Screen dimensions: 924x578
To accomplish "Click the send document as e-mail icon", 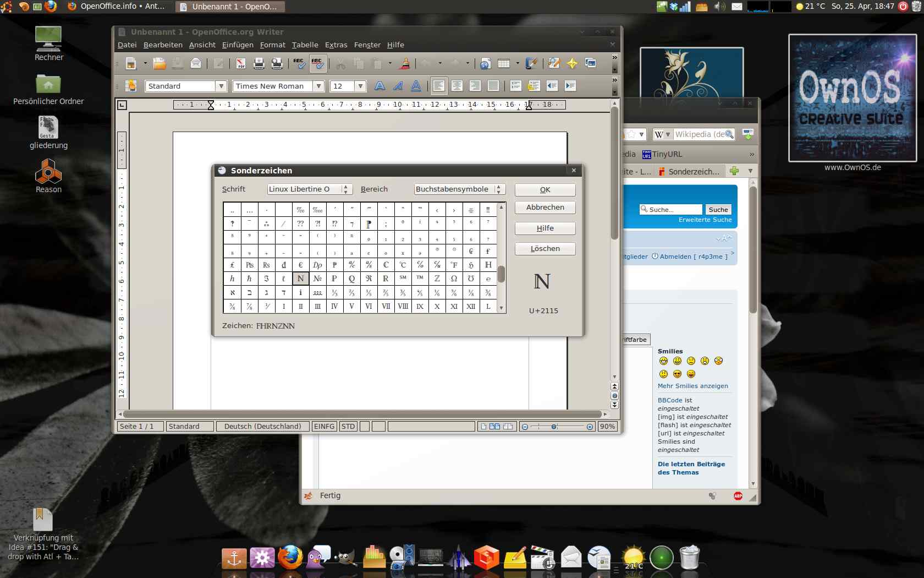I will point(196,63).
